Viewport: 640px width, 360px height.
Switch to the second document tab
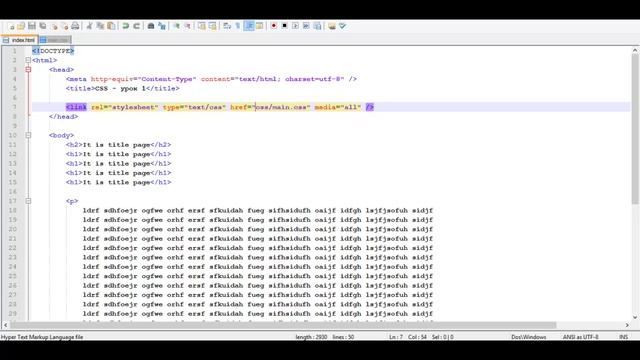(x=55, y=40)
